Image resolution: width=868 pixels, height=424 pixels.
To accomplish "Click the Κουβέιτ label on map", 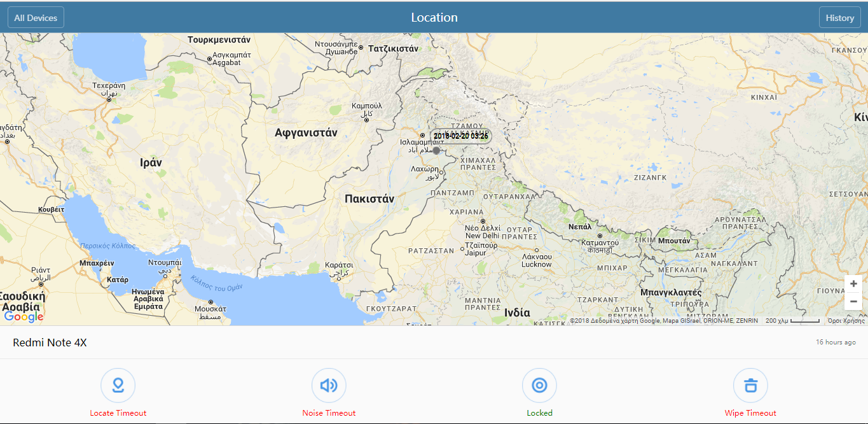I will pos(51,209).
